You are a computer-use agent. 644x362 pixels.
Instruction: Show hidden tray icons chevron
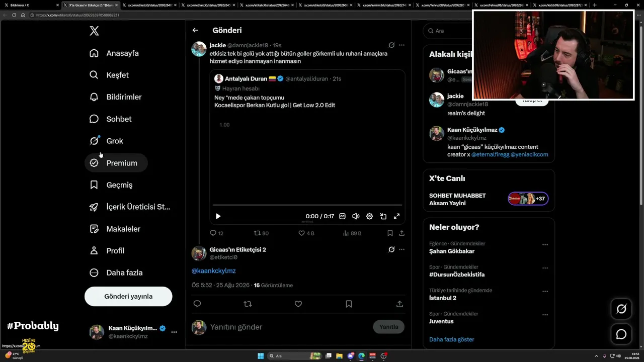[x=597, y=356]
